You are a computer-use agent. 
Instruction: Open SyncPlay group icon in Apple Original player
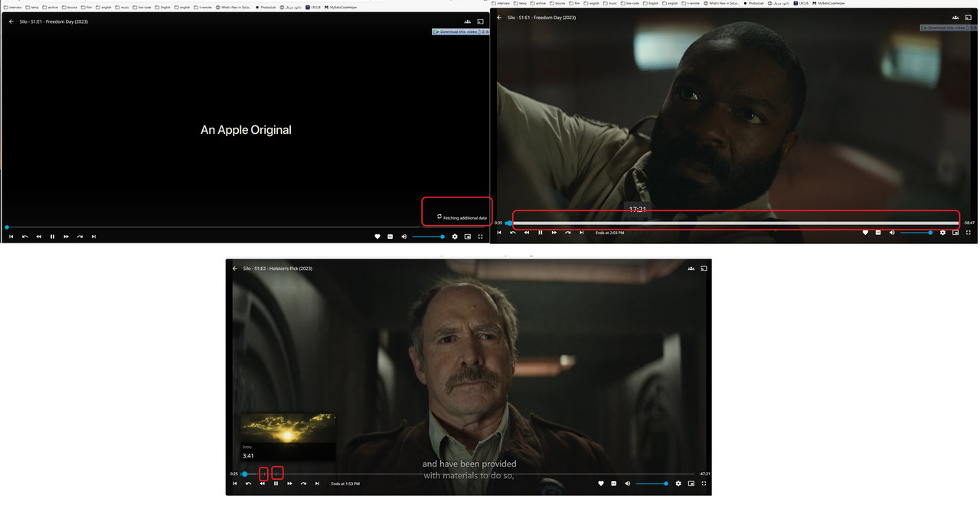point(468,21)
